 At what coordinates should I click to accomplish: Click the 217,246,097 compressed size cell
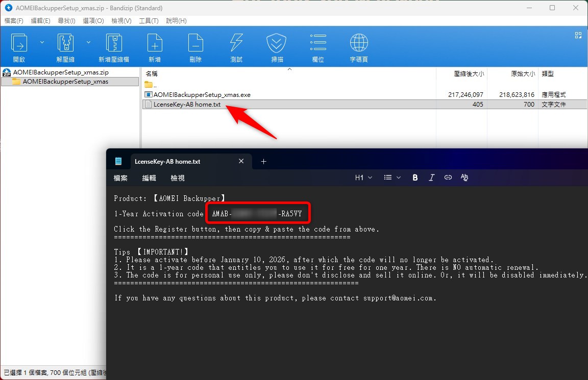pyautogui.click(x=465, y=95)
